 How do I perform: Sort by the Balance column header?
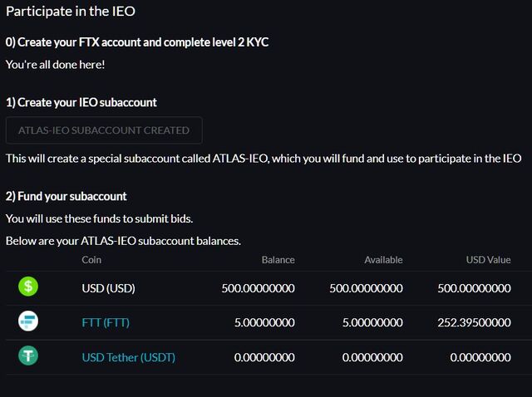278,260
